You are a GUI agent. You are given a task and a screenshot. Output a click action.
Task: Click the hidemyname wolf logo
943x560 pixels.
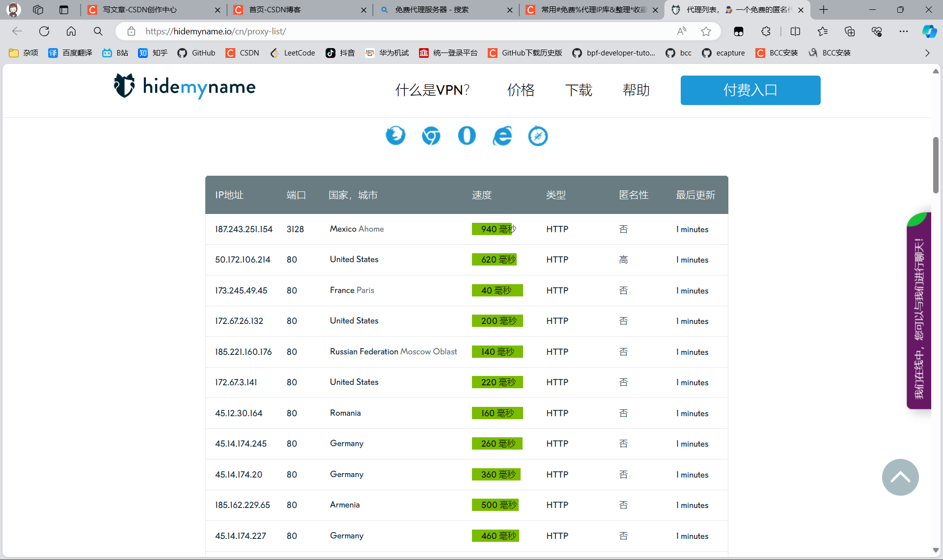click(124, 86)
